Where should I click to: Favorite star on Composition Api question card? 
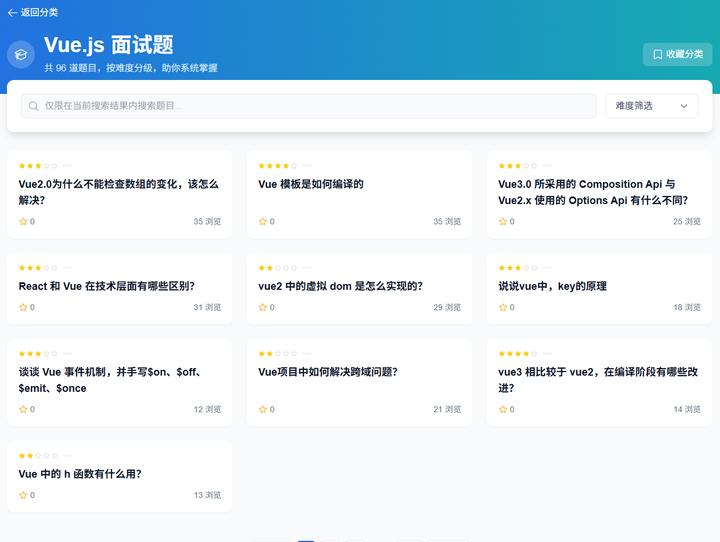coord(503,221)
